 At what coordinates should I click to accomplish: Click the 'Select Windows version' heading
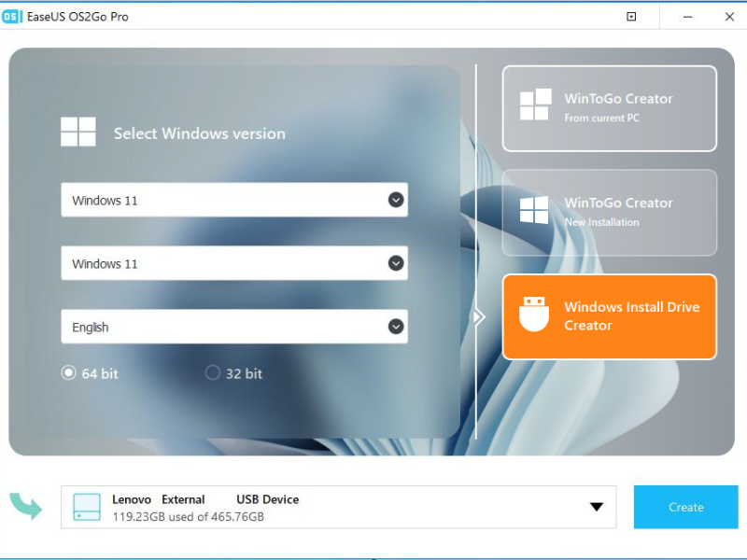pos(200,133)
